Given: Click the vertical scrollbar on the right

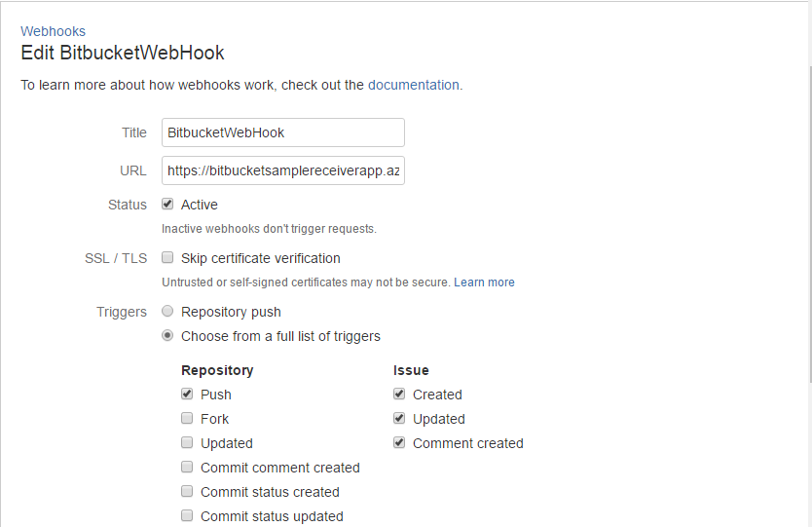Looking at the screenshot, I should pyautogui.click(x=809, y=224).
